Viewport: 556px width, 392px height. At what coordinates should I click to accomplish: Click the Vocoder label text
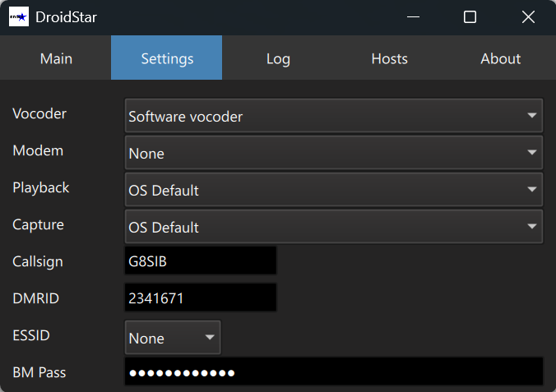coord(39,113)
